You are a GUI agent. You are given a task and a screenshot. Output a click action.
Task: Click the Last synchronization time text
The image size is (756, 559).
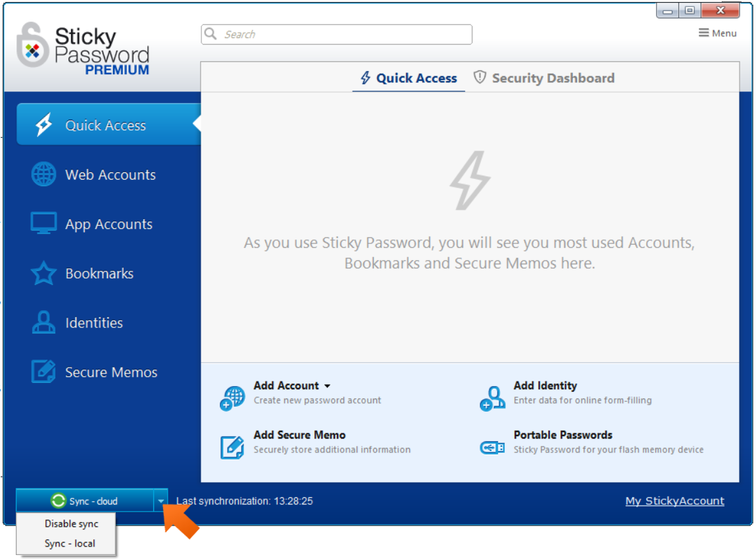245,501
